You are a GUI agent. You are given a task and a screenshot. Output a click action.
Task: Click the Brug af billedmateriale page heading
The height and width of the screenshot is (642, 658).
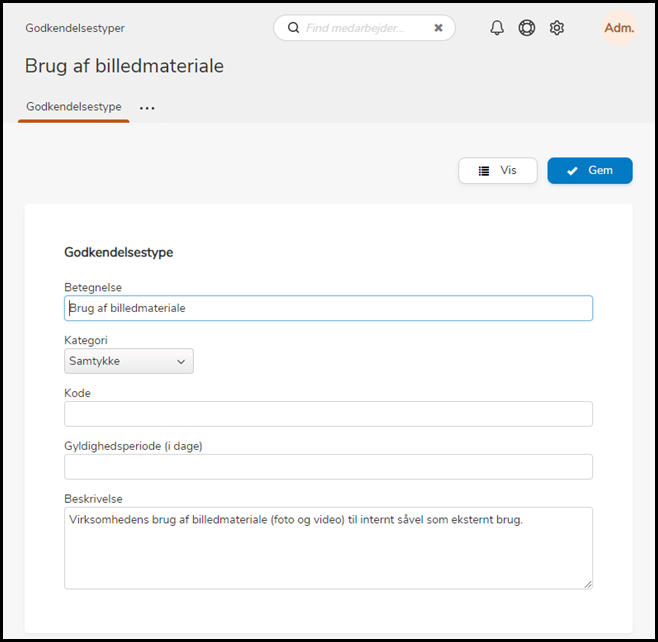(124, 67)
